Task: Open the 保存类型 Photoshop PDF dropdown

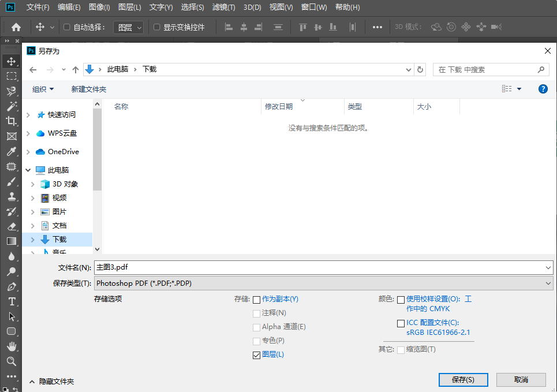Action: (x=324, y=283)
